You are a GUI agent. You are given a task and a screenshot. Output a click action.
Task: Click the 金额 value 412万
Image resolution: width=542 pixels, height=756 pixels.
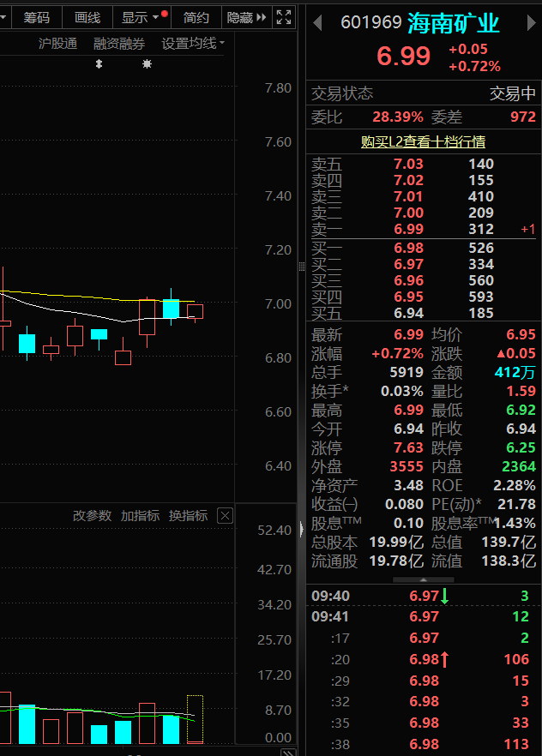point(515,372)
